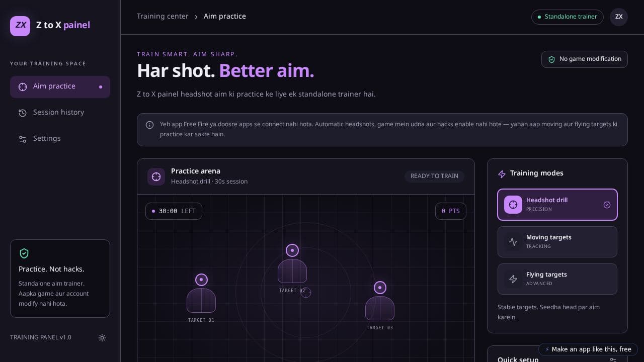The image size is (644, 362).
Task: Open Settings from the sidebar
Action: [60, 139]
